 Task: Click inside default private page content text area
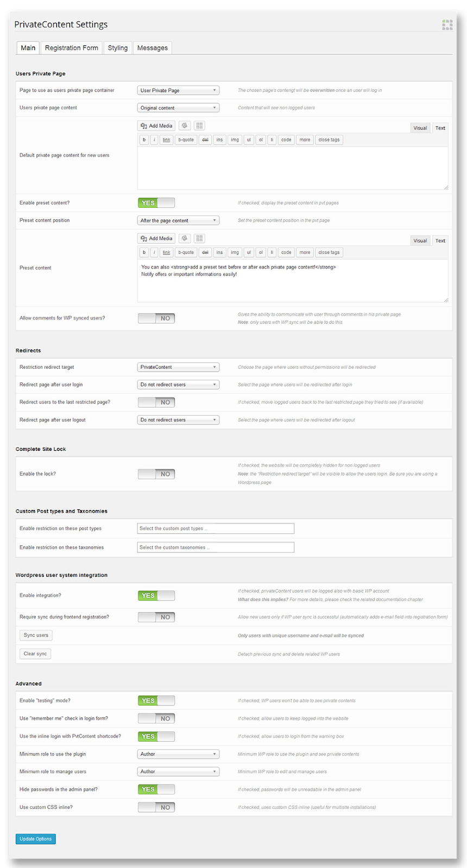click(293, 168)
